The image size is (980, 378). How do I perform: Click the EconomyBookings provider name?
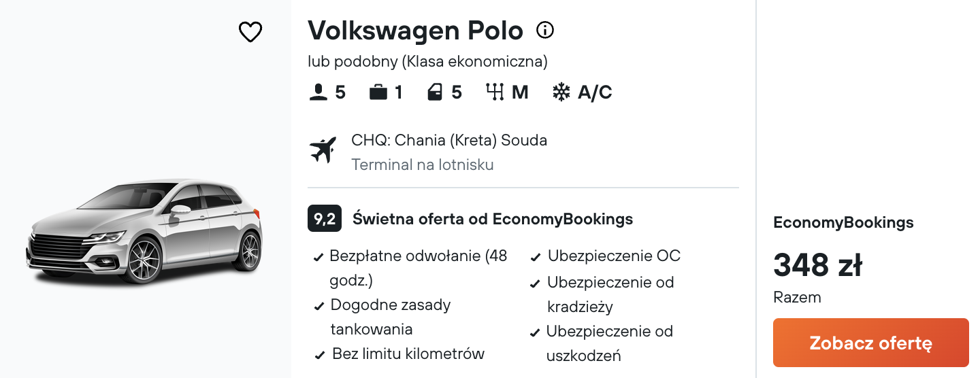click(x=843, y=222)
